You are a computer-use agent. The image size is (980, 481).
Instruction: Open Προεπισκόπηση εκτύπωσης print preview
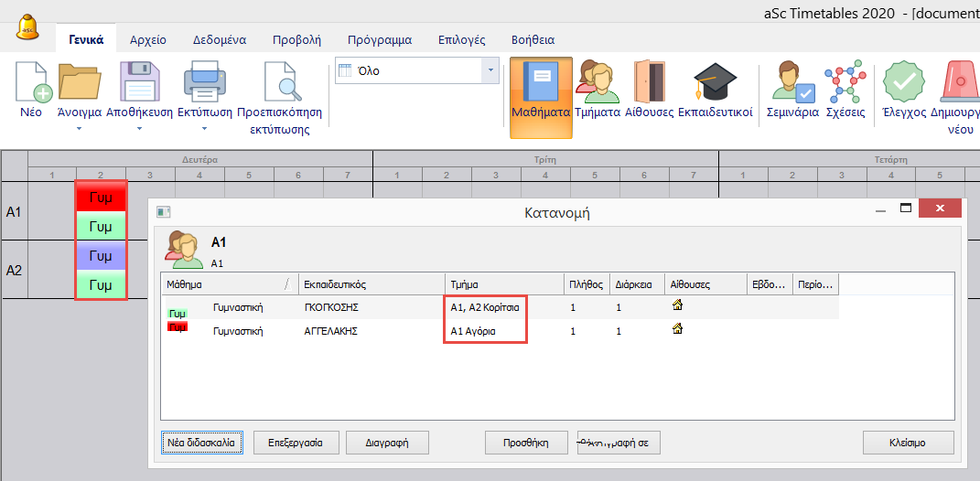(x=279, y=84)
